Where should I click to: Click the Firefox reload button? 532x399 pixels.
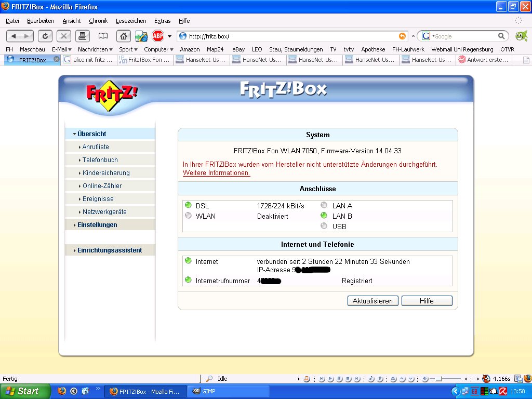[46, 36]
